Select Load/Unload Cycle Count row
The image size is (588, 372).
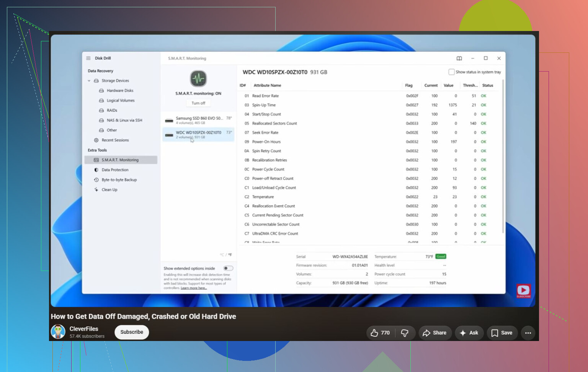point(369,188)
